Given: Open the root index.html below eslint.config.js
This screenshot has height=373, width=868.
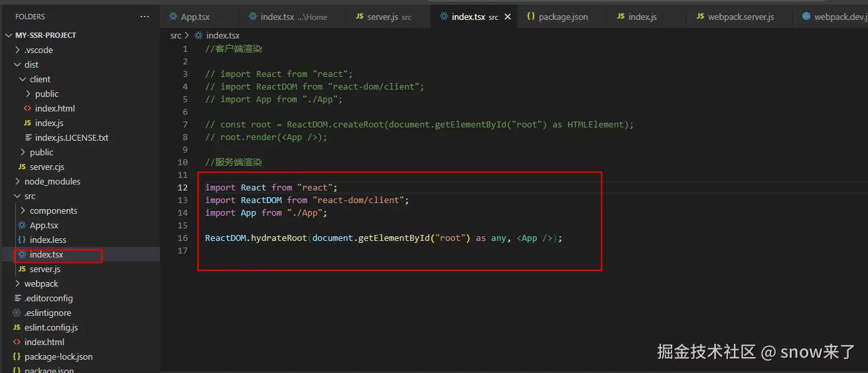Looking at the screenshot, I should pos(44,342).
